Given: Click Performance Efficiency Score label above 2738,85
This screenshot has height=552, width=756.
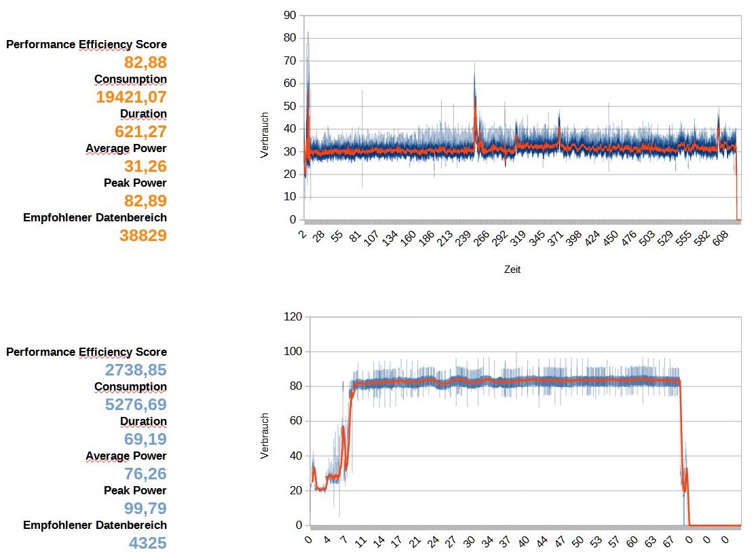Looking at the screenshot, I should tap(86, 352).
